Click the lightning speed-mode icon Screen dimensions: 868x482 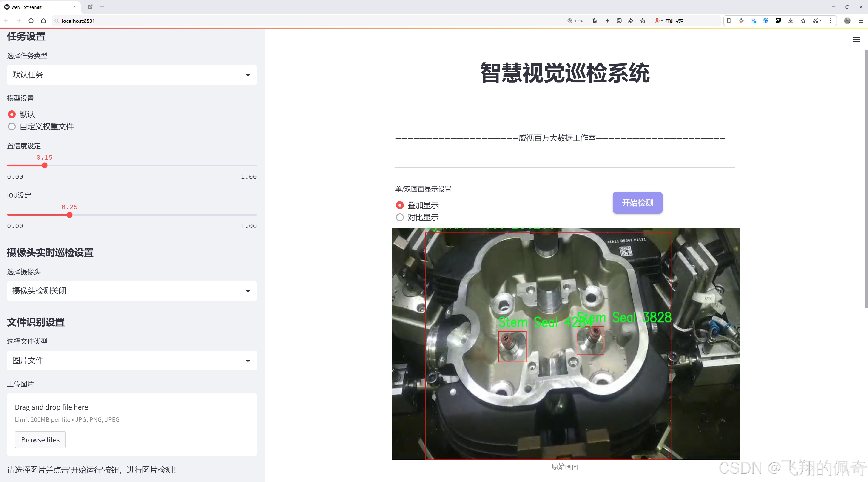pos(607,20)
